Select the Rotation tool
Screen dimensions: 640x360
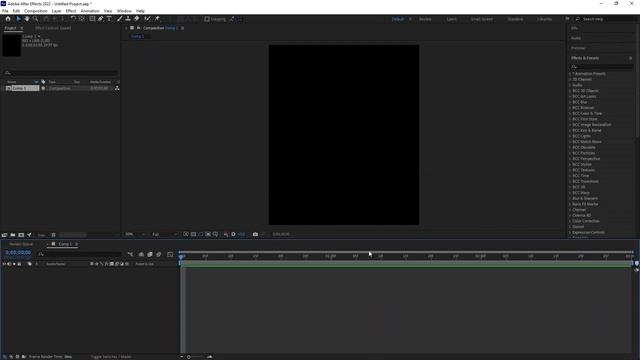73,19
